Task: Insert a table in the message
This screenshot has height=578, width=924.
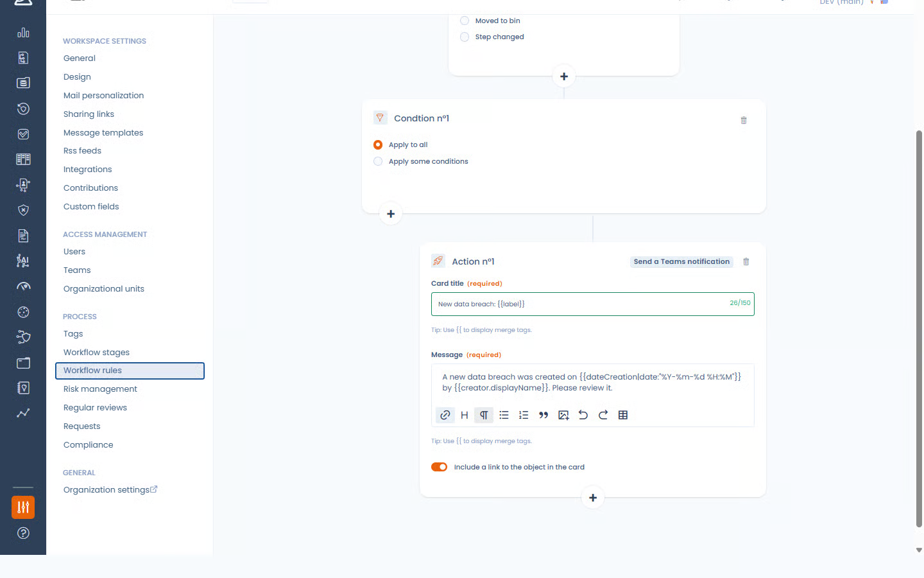Action: click(623, 415)
